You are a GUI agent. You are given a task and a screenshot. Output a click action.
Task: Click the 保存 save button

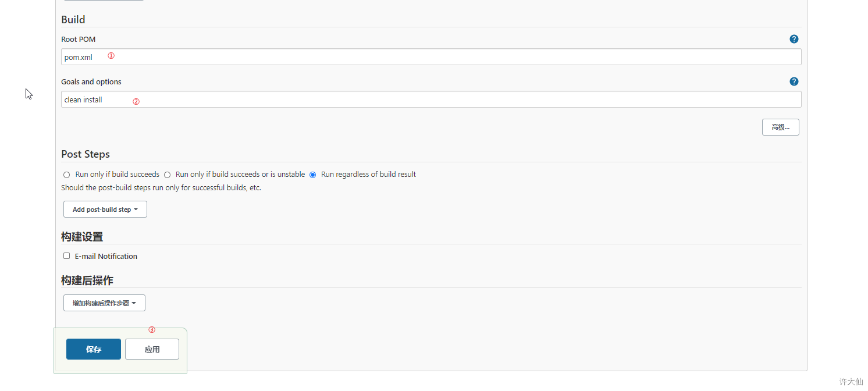coord(94,349)
